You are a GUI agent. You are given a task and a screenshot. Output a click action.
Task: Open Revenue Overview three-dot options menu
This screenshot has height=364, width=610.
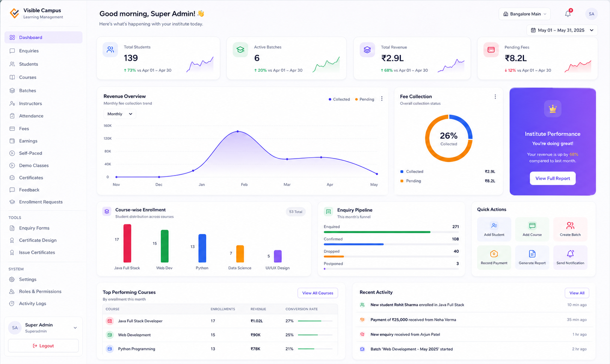pos(382,99)
